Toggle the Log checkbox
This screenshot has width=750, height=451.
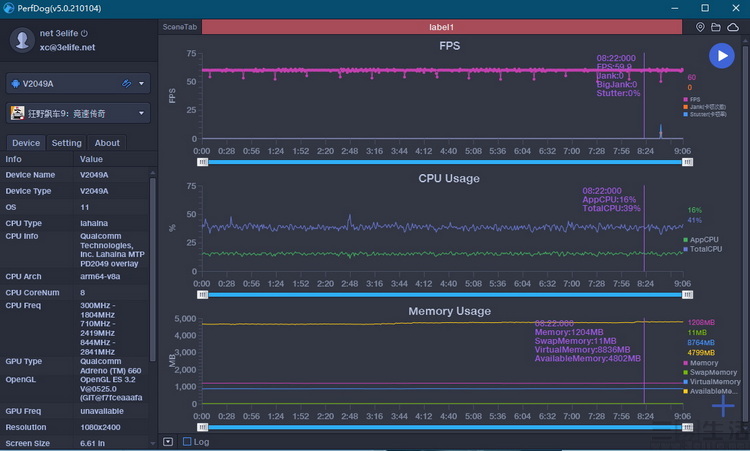[187, 441]
